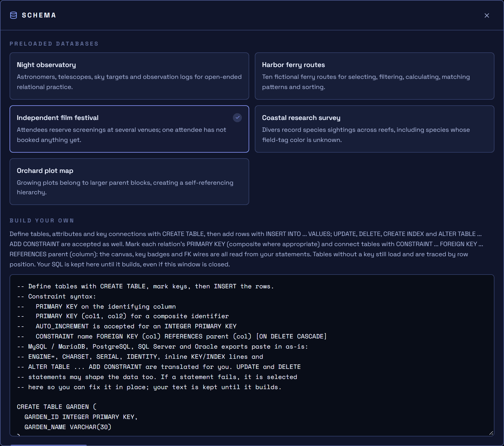This screenshot has width=504, height=446.
Task: Click the 'CONSTRAINT name FOREIGN KEY' comment line
Action: coord(172,336)
